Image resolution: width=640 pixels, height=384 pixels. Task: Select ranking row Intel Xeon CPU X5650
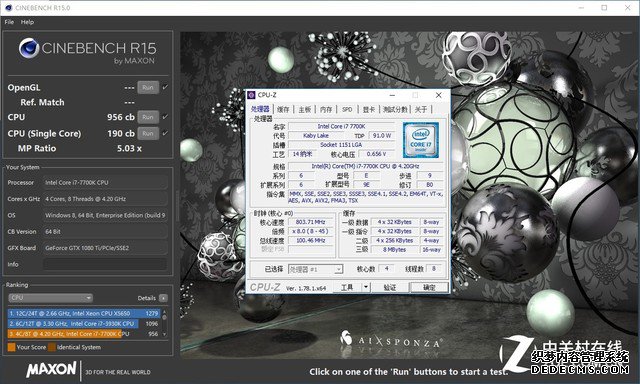click(84, 313)
